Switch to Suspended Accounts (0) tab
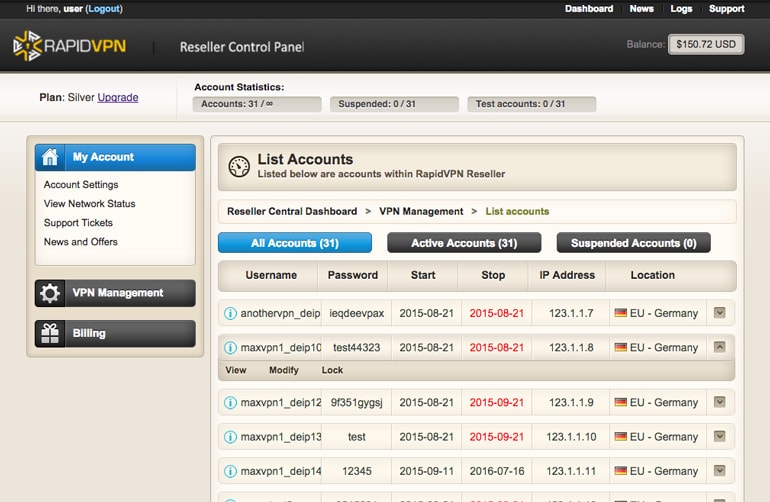The image size is (770, 502). pos(633,243)
